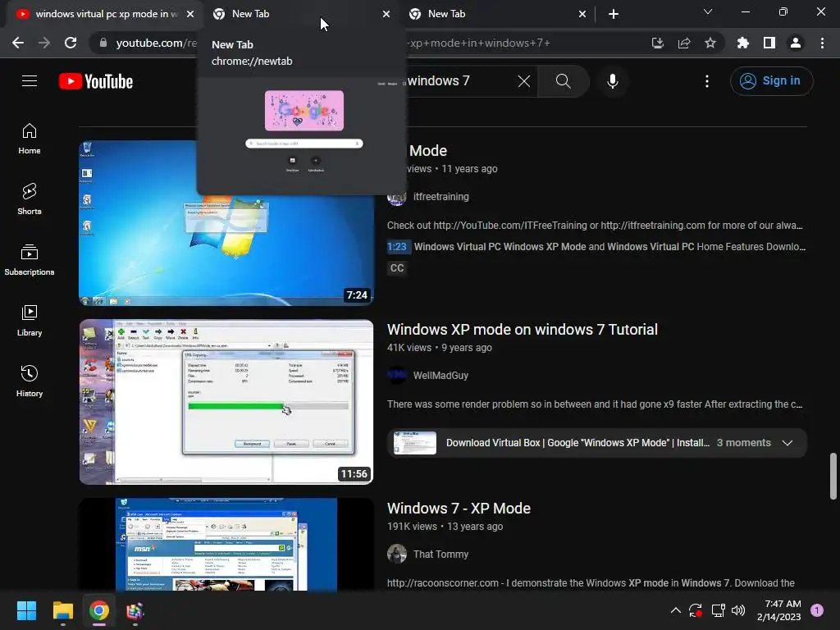This screenshot has height=630, width=840.
Task: Open sync update tray icon
Action: (x=696, y=610)
